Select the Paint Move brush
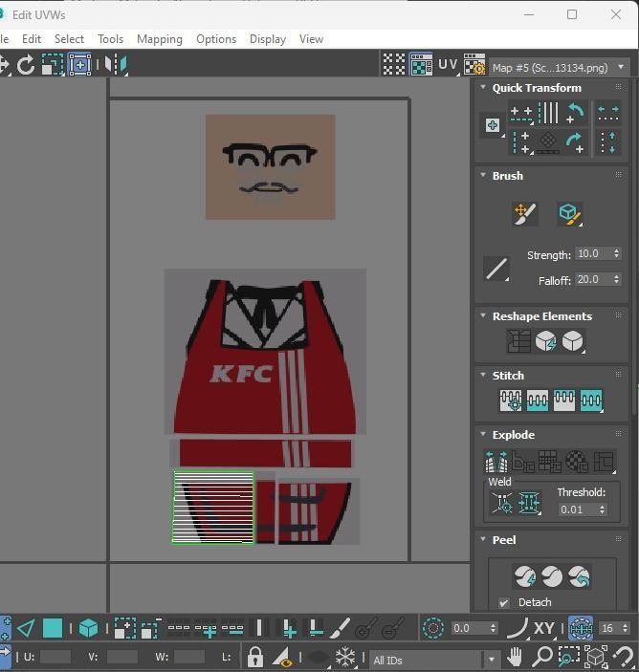This screenshot has width=639, height=672. tap(524, 214)
